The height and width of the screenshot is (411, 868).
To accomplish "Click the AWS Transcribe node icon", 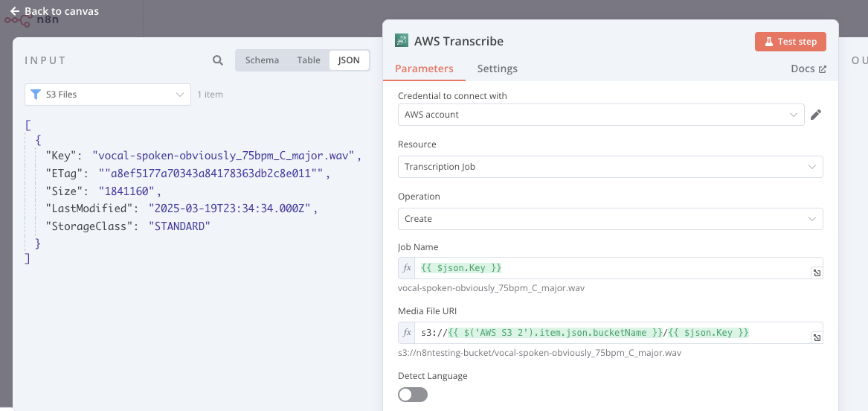I will pos(402,40).
